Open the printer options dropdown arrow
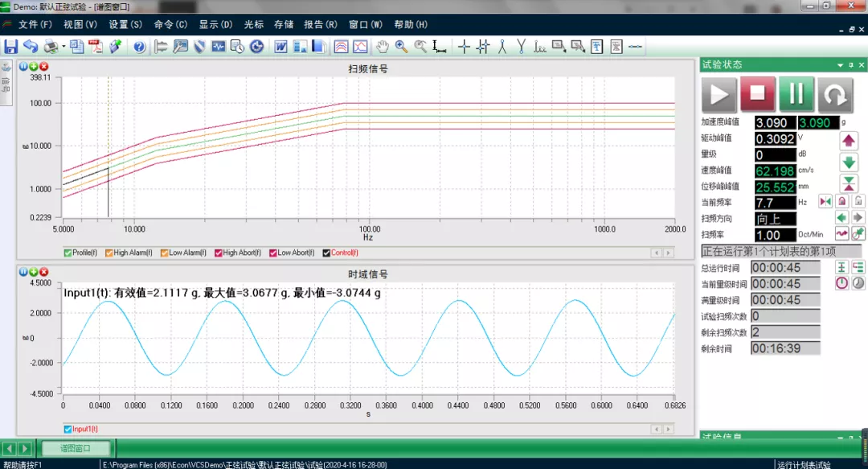Screen dimensions: 868x469 (63, 47)
